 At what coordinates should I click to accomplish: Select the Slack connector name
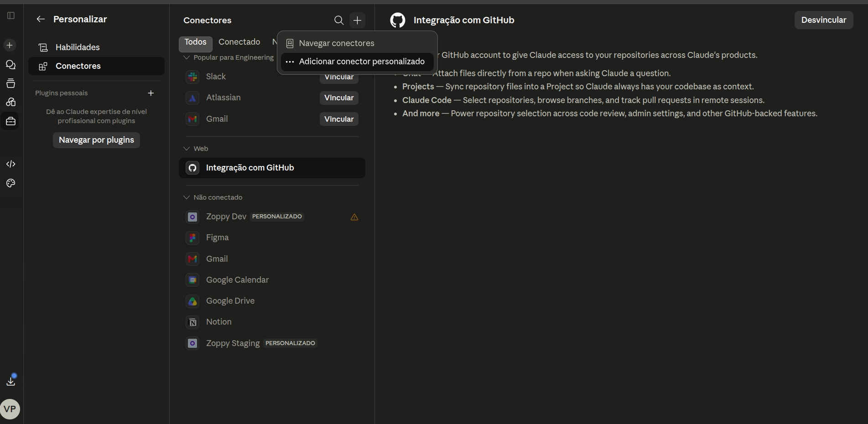pyautogui.click(x=216, y=77)
